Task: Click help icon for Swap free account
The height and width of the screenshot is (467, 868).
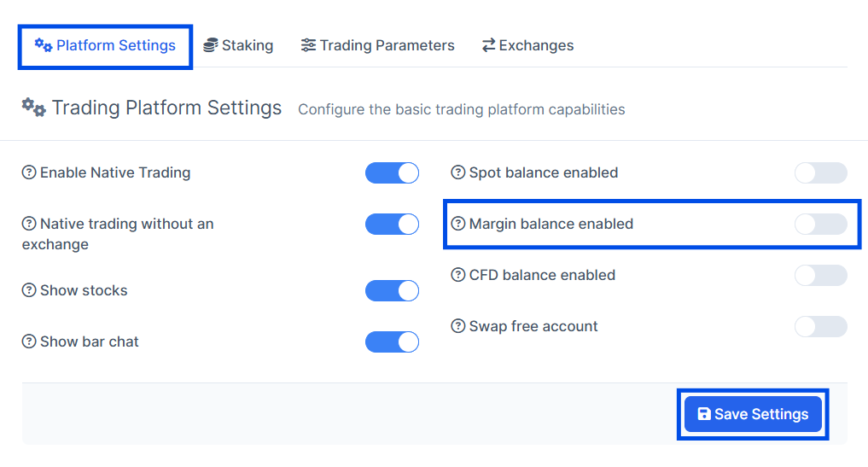Action: (x=458, y=326)
